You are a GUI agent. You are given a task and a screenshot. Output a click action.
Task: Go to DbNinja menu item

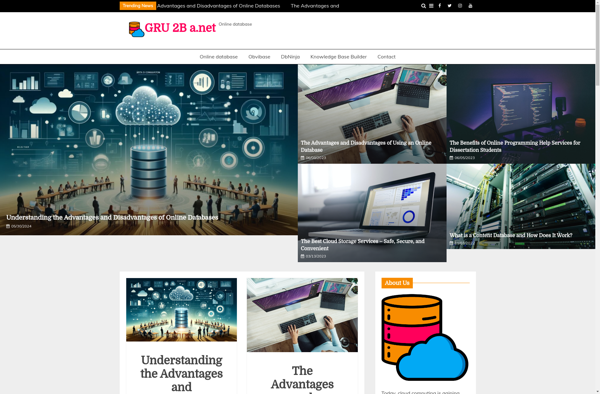pos(290,57)
